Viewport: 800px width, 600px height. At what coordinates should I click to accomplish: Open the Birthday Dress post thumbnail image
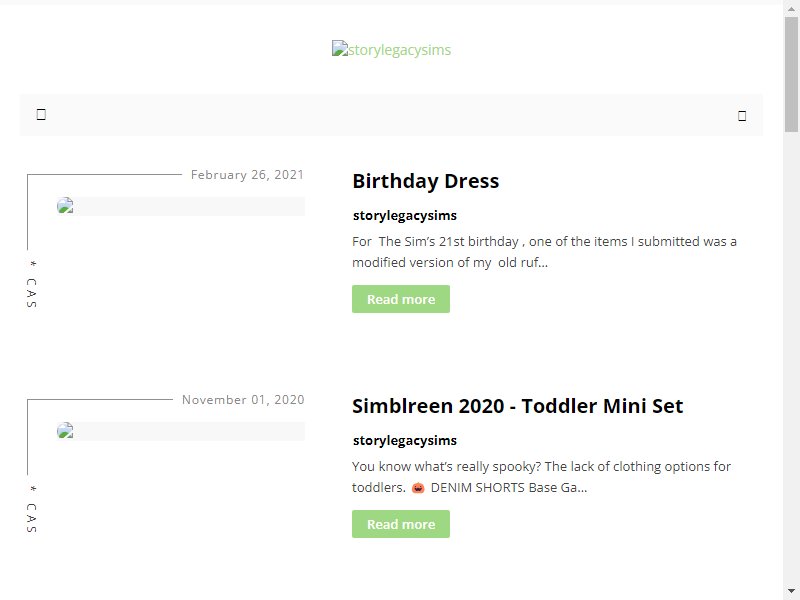tap(181, 206)
